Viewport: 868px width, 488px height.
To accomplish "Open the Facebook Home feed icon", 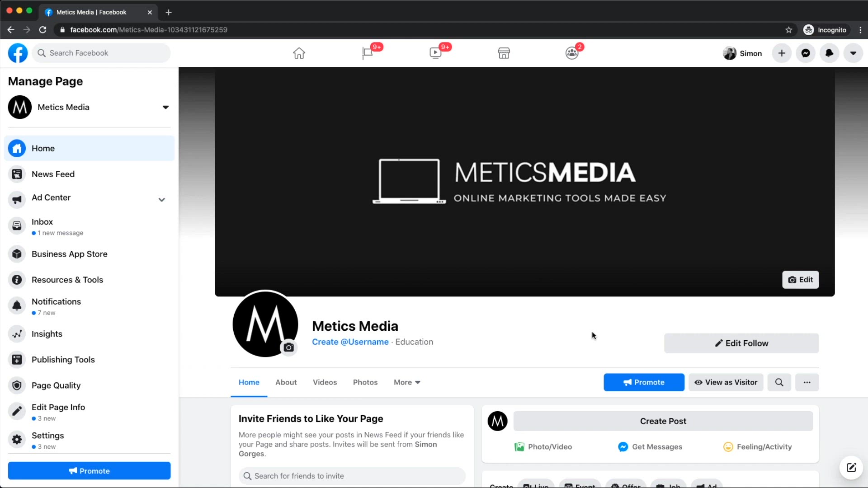I will (x=299, y=53).
